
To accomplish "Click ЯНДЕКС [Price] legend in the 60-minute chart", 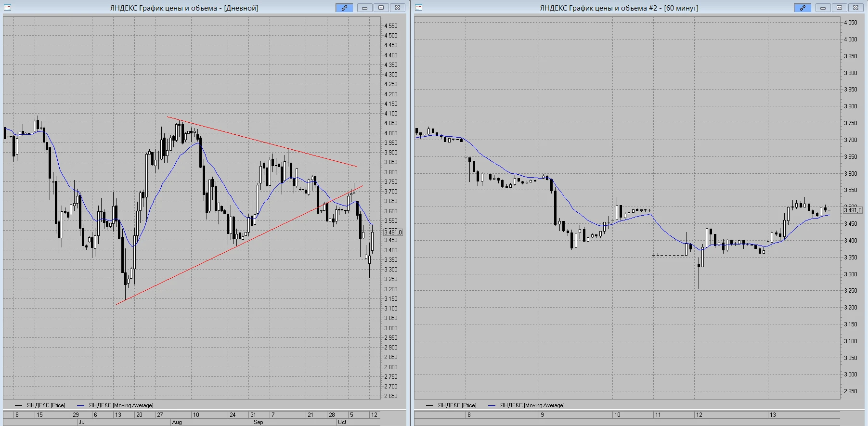I will [451, 405].
